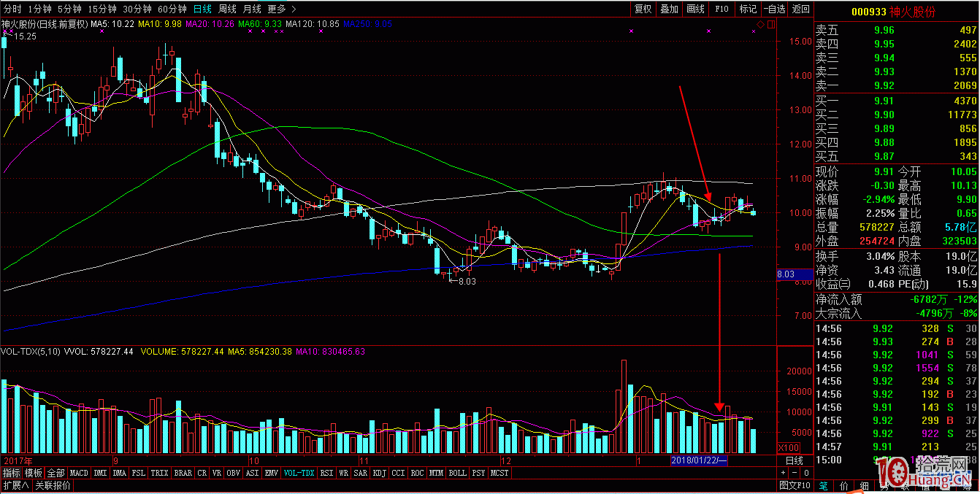The width and height of the screenshot is (980, 494).
Task: Click the diamond icon above the price axis
Action: [x=760, y=25]
